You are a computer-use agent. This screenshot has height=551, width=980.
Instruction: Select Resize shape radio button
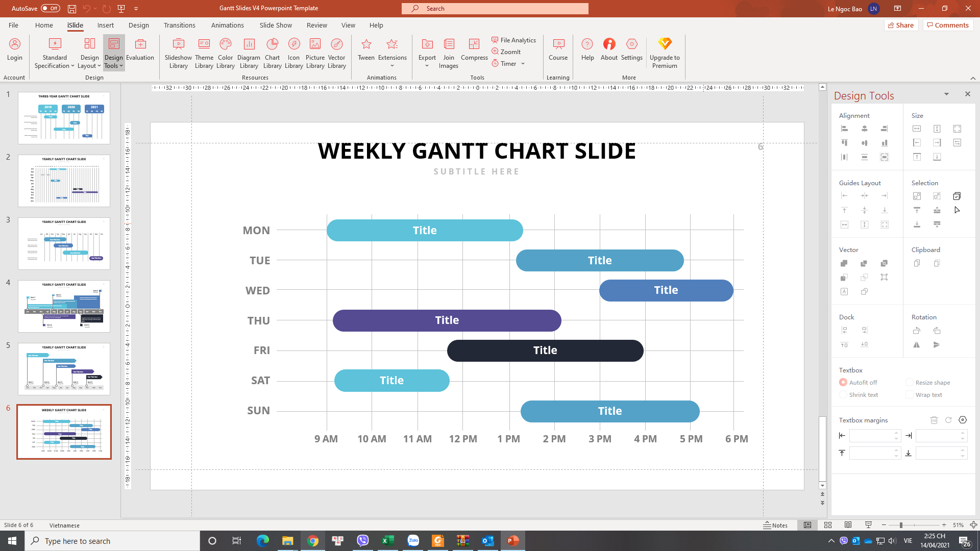click(910, 382)
